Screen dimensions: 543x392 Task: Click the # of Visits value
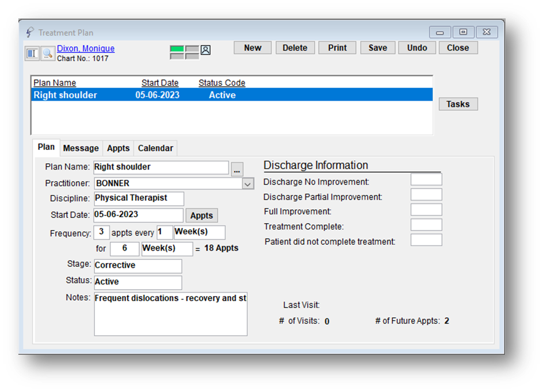tap(327, 321)
